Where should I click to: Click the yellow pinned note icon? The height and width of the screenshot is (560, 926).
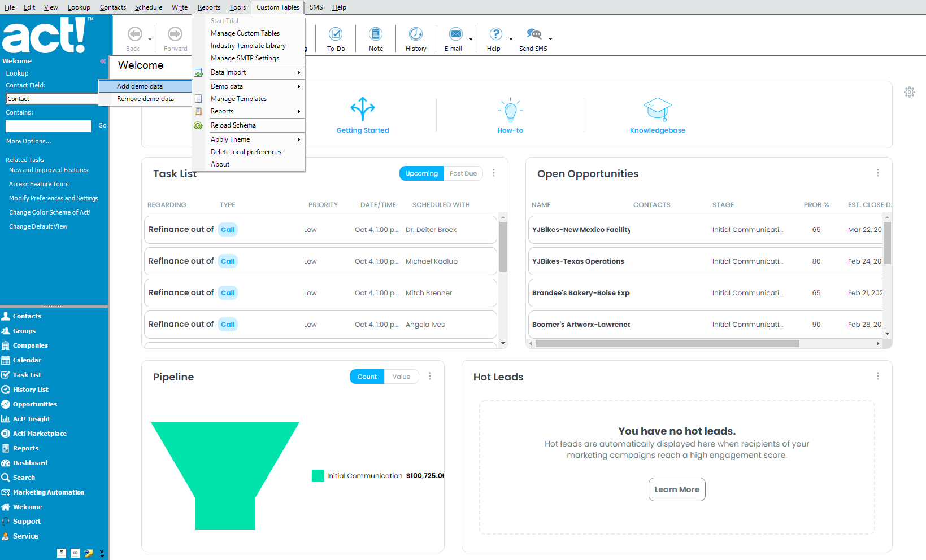click(x=89, y=553)
